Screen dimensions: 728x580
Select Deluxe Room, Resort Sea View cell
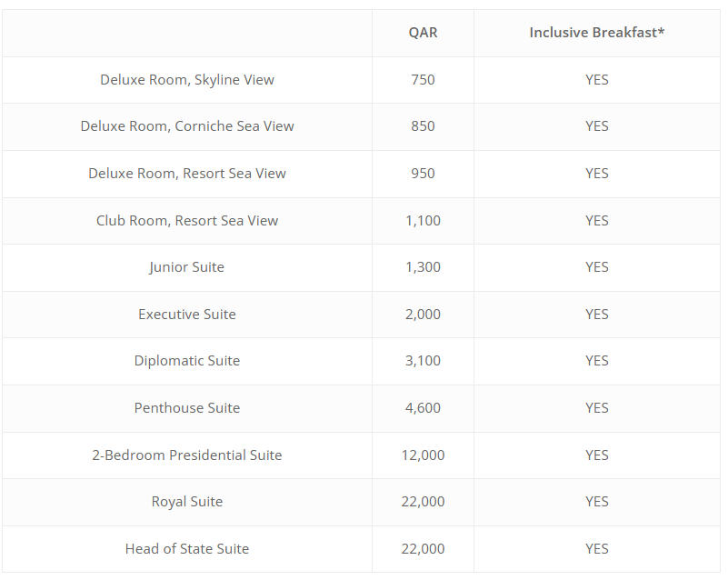point(187,174)
